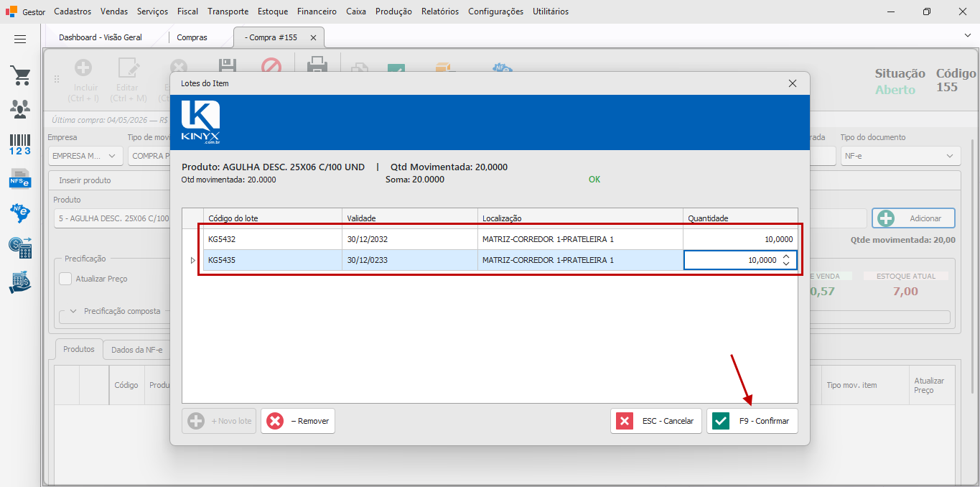Close the Lotes do Item dialog
The width and height of the screenshot is (980, 487).
pyautogui.click(x=793, y=83)
